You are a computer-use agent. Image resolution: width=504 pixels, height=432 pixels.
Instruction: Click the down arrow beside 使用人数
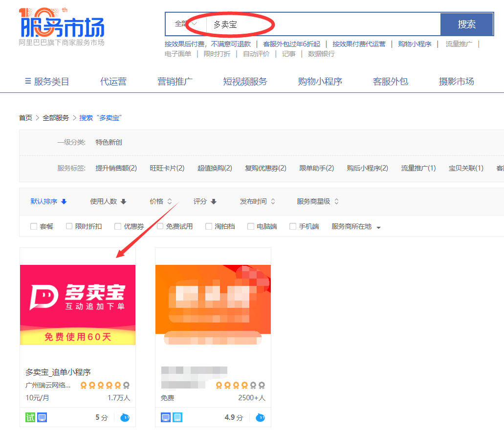pyautogui.click(x=123, y=201)
